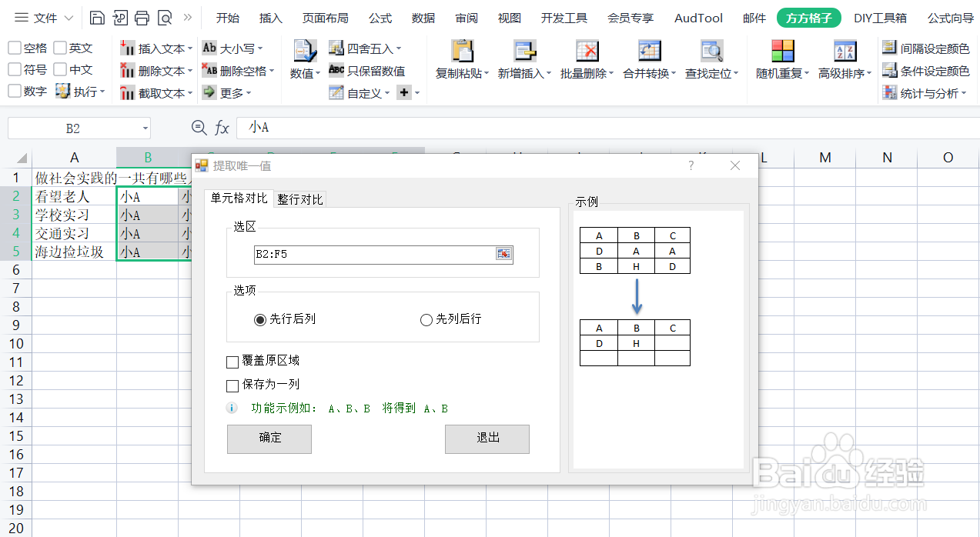The width and height of the screenshot is (980, 537).
Task: Click column M header
Action: 825,158
